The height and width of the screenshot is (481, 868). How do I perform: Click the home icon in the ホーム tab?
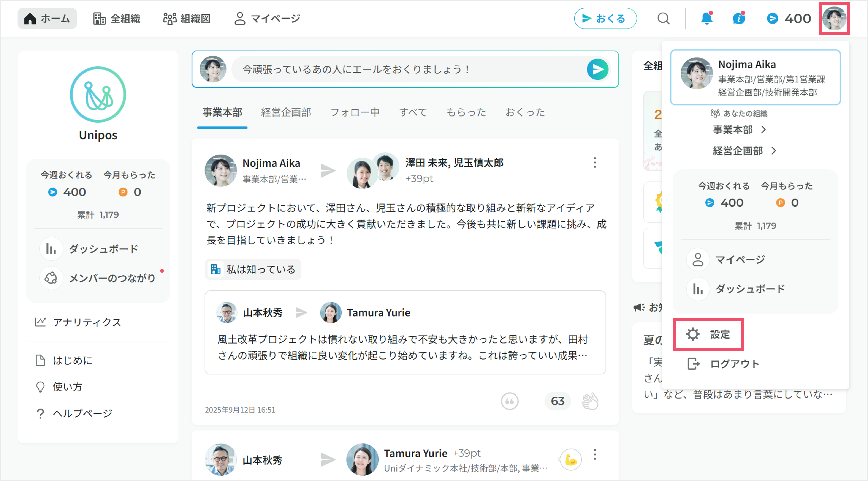pos(30,19)
